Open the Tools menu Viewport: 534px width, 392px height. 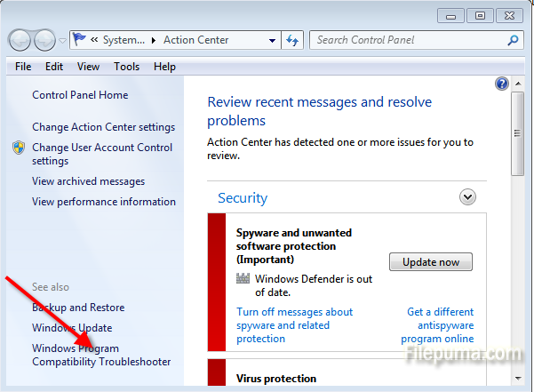pyautogui.click(x=126, y=67)
